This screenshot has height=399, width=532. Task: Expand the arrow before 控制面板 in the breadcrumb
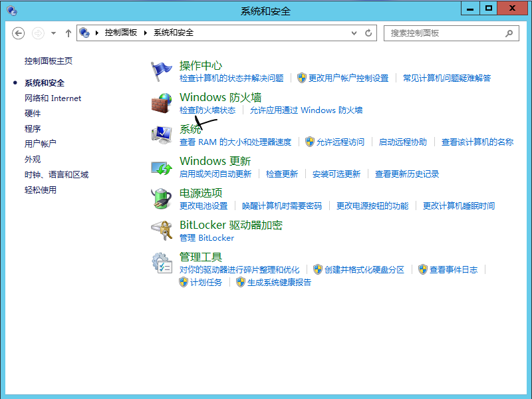point(96,33)
